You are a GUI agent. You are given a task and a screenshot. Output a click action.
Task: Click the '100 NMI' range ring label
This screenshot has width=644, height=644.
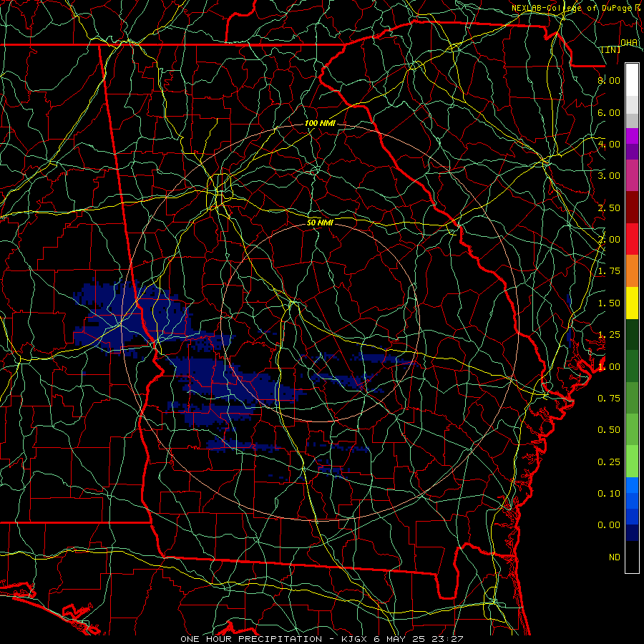point(320,123)
